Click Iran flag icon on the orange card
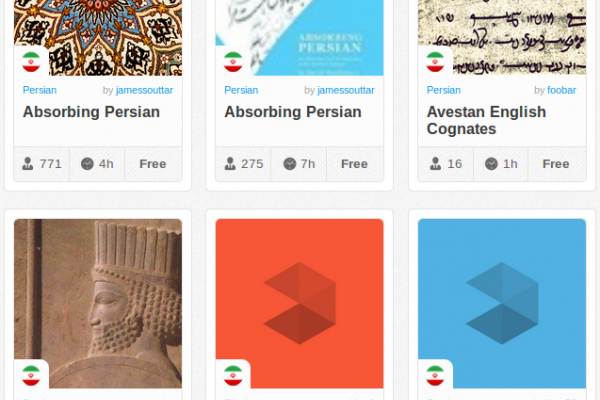This screenshot has height=400, width=600. (x=233, y=376)
